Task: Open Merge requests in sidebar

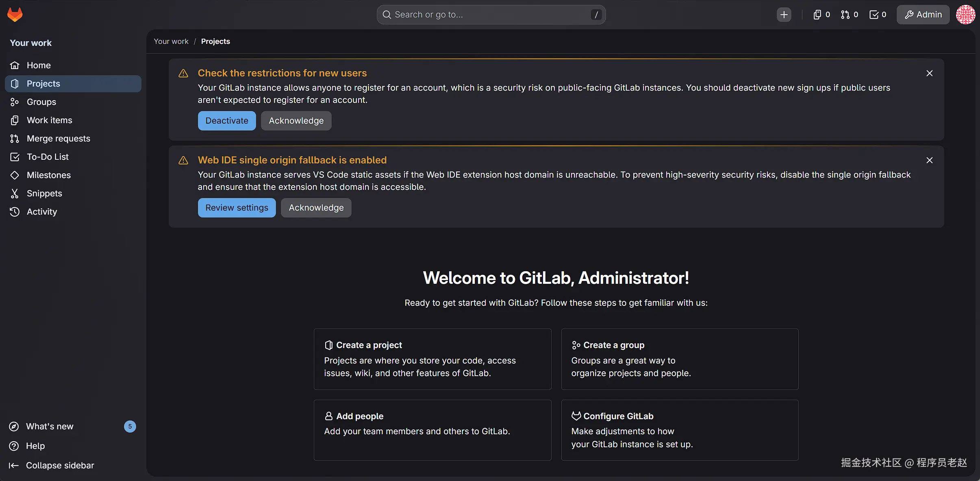Action: point(73,139)
